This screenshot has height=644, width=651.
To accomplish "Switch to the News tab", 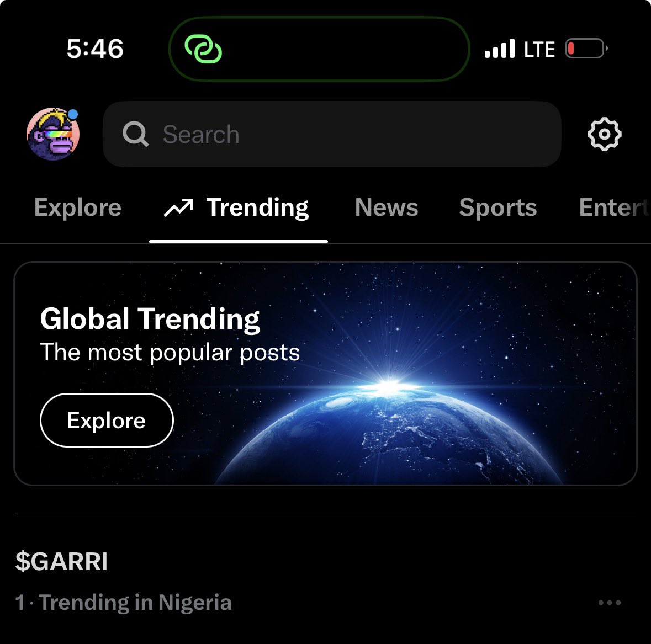I will 387,207.
